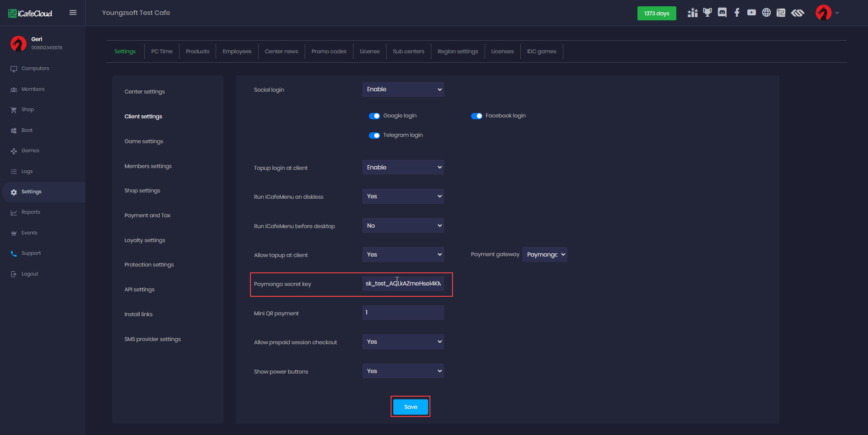Image resolution: width=868 pixels, height=435 pixels.
Task: Open the Facebook icon in header
Action: (x=737, y=13)
